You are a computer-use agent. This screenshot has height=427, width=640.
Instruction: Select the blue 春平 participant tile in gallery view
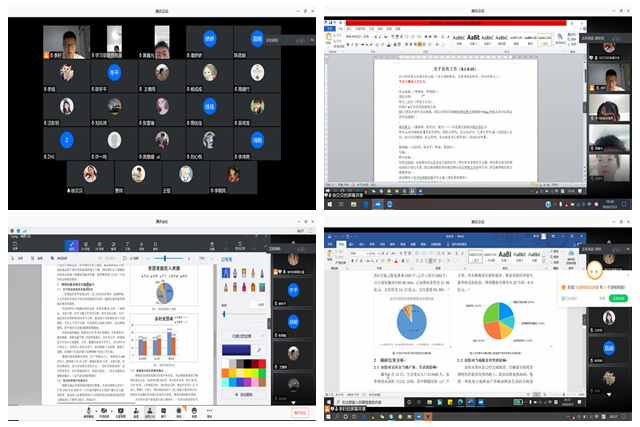114,73
